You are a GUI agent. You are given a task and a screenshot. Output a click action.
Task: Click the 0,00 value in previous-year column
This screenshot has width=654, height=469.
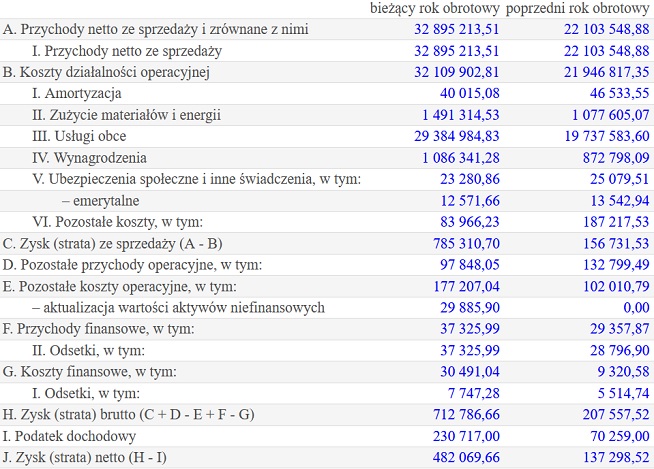coord(636,308)
